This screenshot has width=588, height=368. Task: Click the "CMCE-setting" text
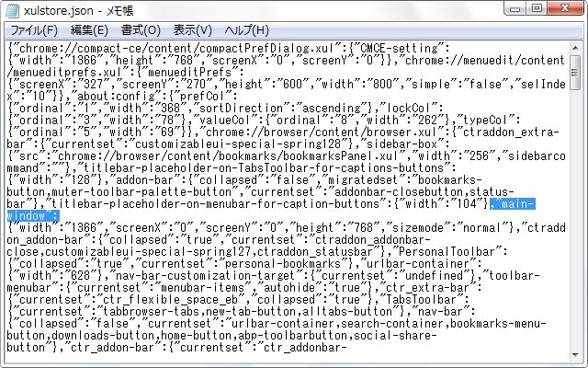[398, 48]
